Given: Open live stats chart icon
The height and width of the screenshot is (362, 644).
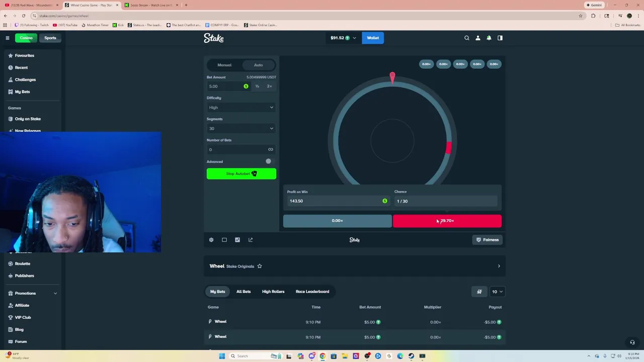Looking at the screenshot, I should (x=237, y=240).
